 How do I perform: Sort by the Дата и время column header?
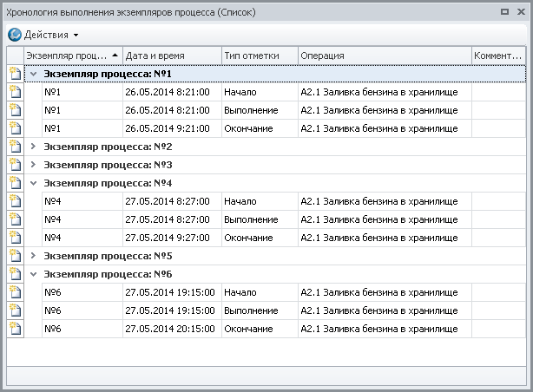tap(171, 56)
